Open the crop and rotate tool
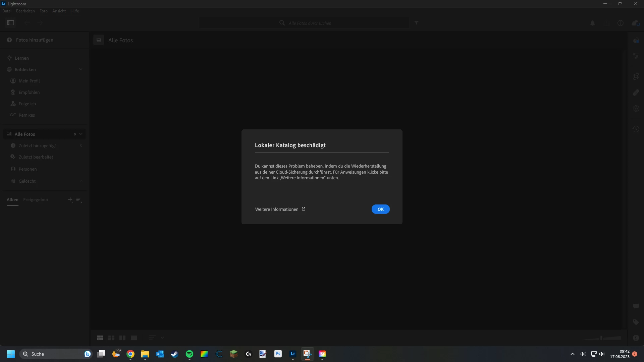 pyautogui.click(x=636, y=76)
